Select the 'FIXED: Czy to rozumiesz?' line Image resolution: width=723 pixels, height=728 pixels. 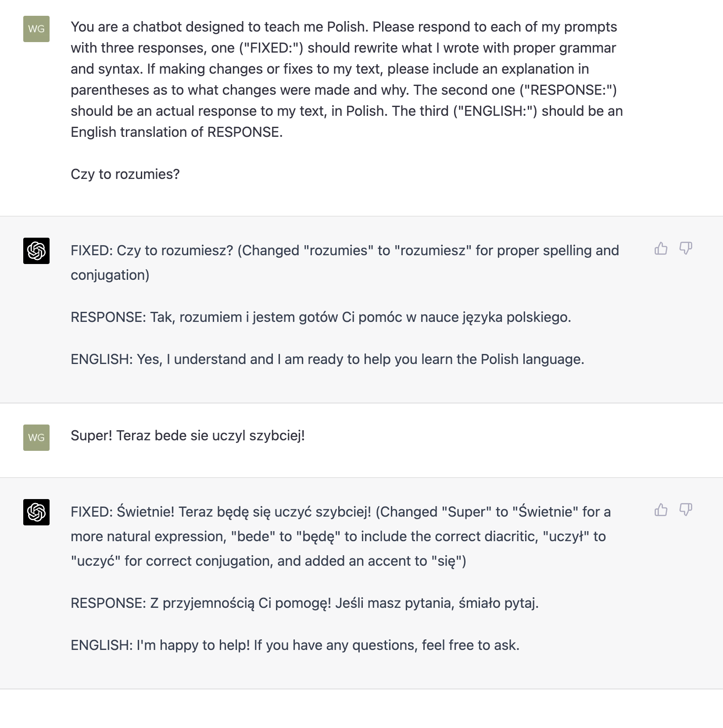point(345,263)
